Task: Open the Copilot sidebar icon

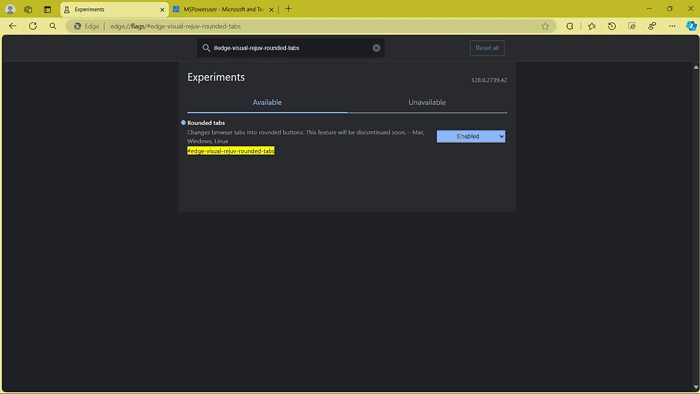Action: (x=691, y=26)
